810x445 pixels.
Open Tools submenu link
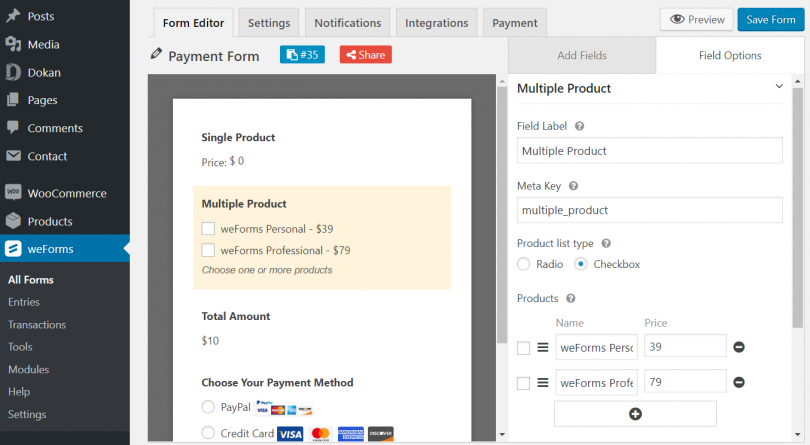20,347
